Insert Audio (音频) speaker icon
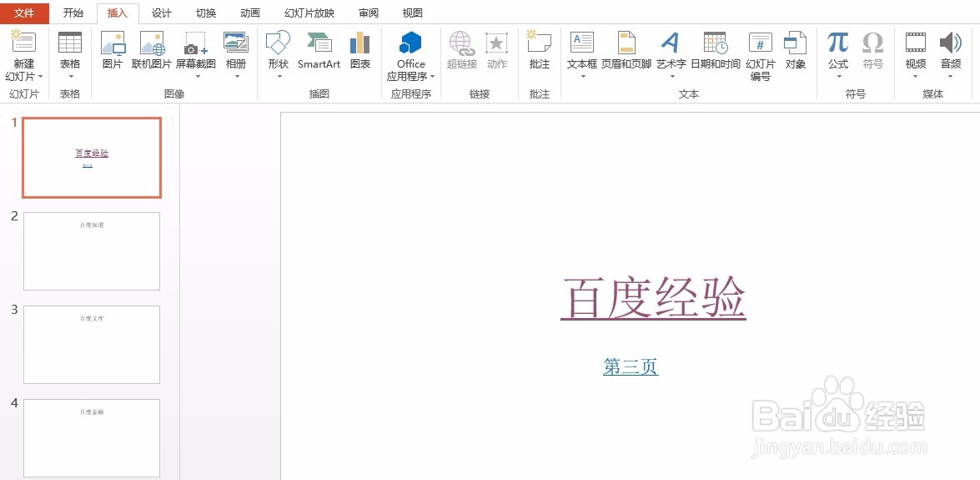980x480 pixels. tap(951, 43)
